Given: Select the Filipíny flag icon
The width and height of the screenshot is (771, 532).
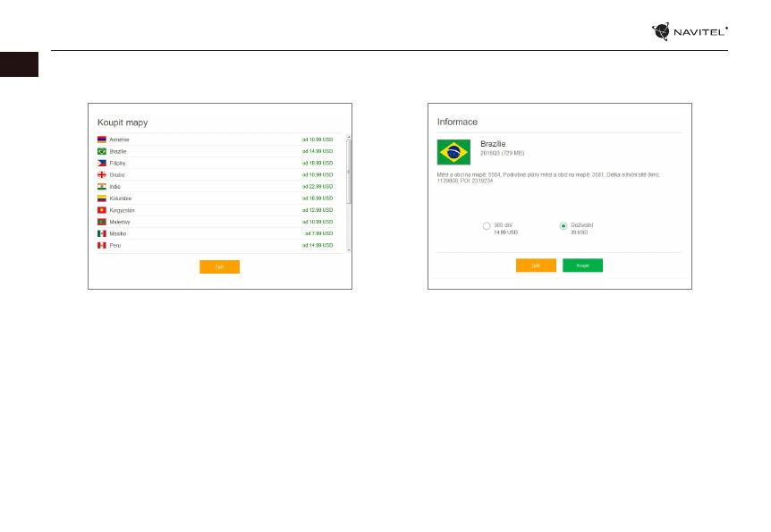Looking at the screenshot, I should (x=102, y=164).
